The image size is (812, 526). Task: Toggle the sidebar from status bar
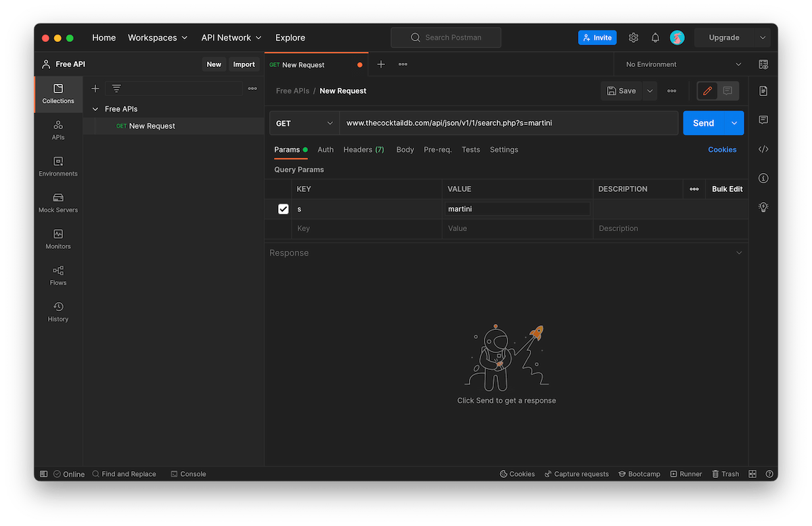pyautogui.click(x=44, y=474)
